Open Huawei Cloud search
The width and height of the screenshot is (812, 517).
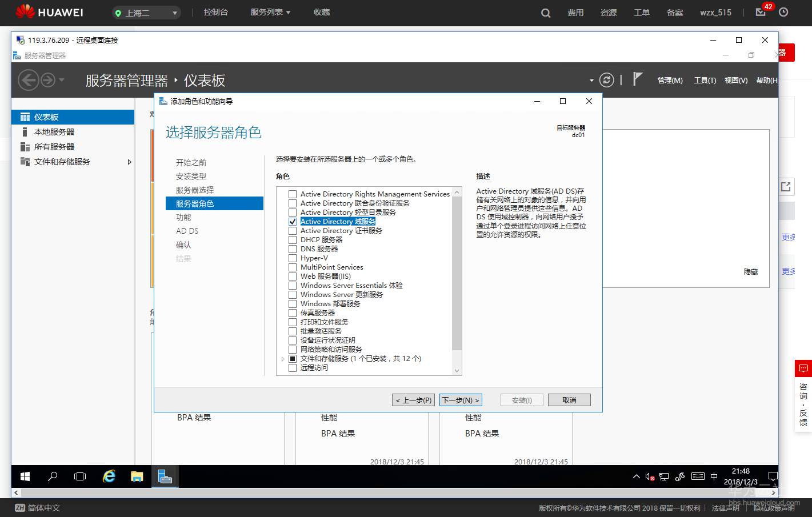545,12
